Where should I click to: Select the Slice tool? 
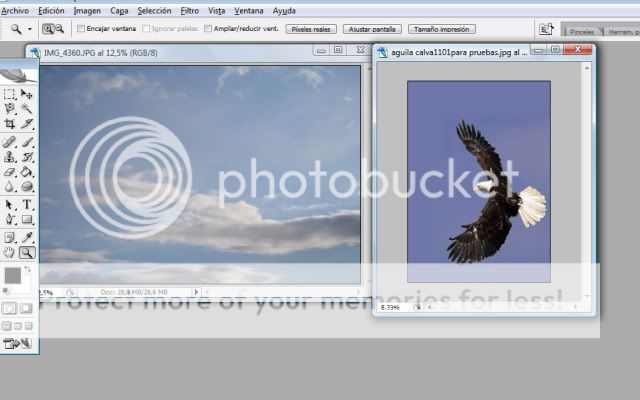[x=27, y=123]
